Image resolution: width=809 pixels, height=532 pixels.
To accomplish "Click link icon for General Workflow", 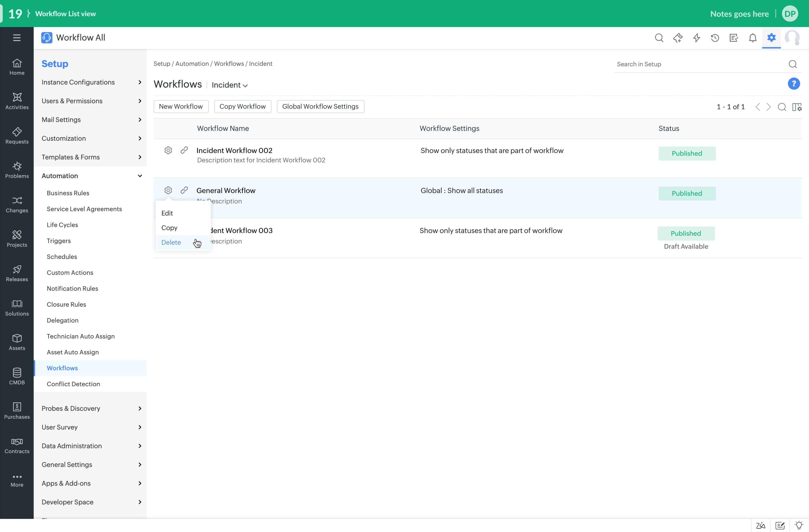I will [184, 190].
